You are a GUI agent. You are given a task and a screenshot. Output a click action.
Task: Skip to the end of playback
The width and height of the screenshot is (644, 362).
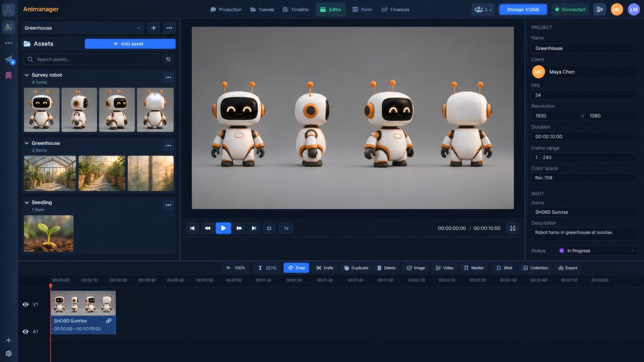254,228
